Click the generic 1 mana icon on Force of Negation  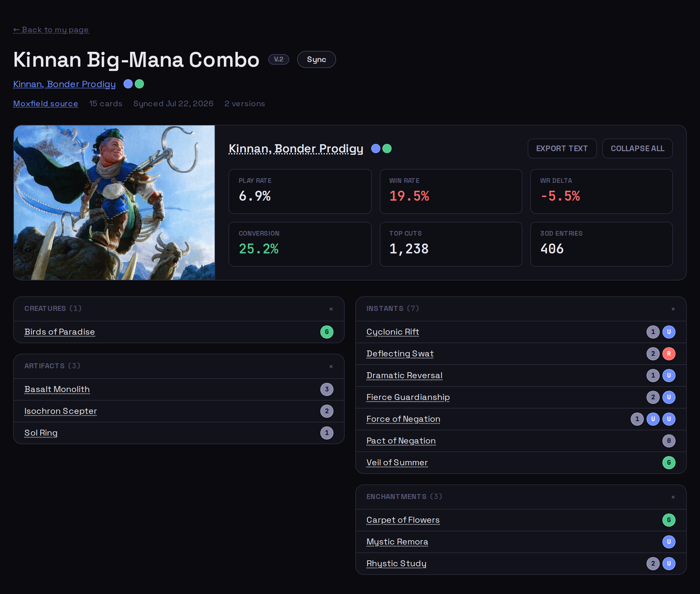coord(637,419)
